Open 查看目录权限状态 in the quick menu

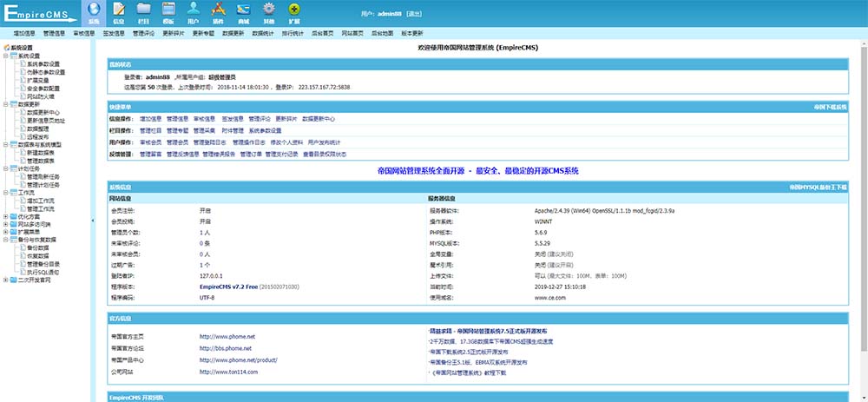pos(325,155)
